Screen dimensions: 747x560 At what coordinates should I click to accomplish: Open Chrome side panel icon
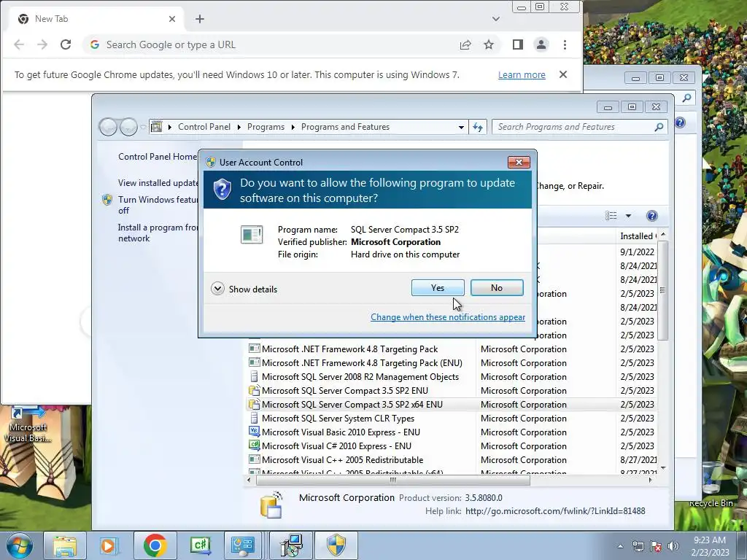click(518, 44)
